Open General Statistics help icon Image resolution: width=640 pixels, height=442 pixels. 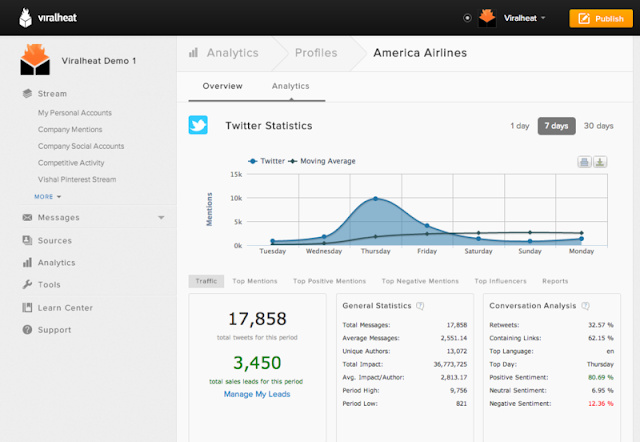(420, 306)
